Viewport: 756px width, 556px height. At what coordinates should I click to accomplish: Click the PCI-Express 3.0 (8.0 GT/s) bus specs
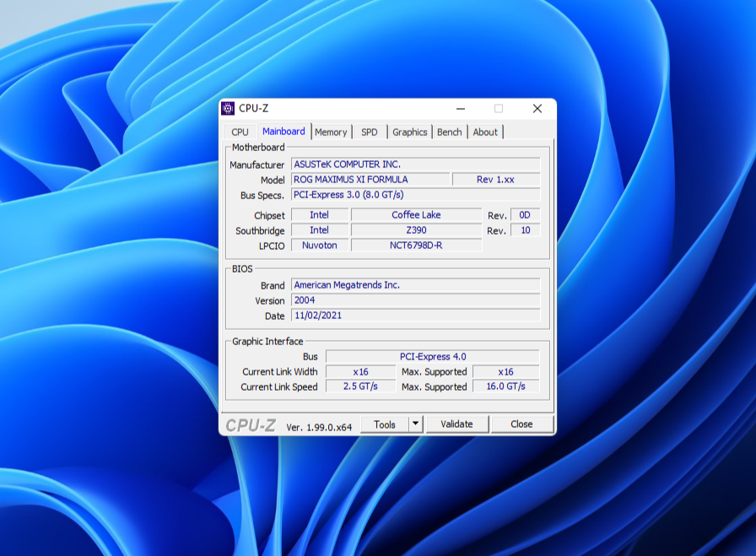click(416, 195)
